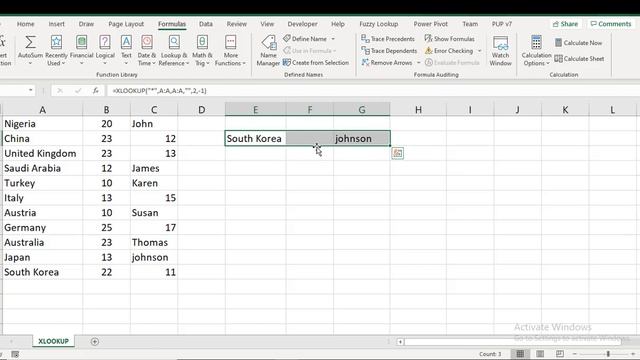Open the Fuzzy Lookup tab
The width and height of the screenshot is (640, 360).
[378, 24]
